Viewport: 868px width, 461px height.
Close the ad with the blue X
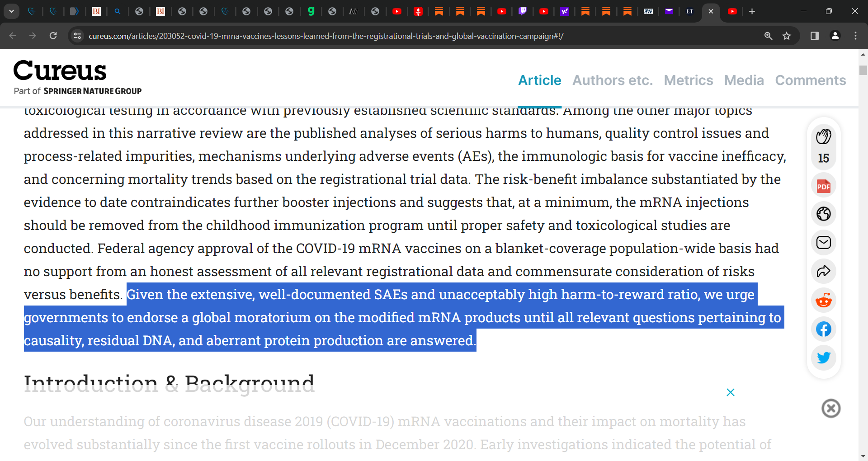[x=730, y=392]
